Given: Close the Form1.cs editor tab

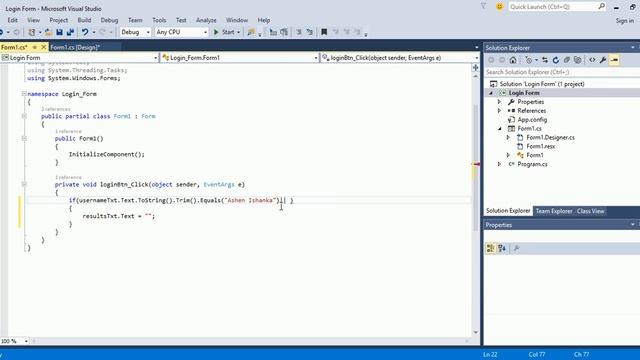Looking at the screenshot, I should point(44,47).
